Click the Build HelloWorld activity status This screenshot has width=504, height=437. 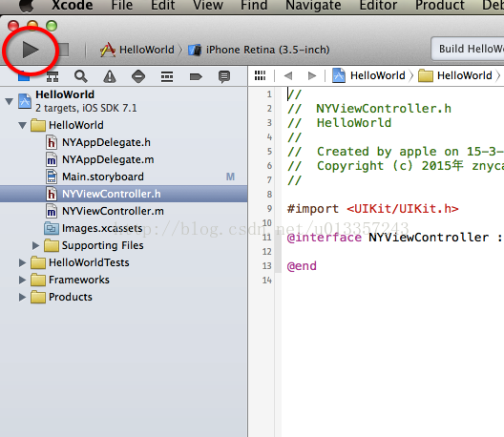pyautogui.click(x=468, y=49)
